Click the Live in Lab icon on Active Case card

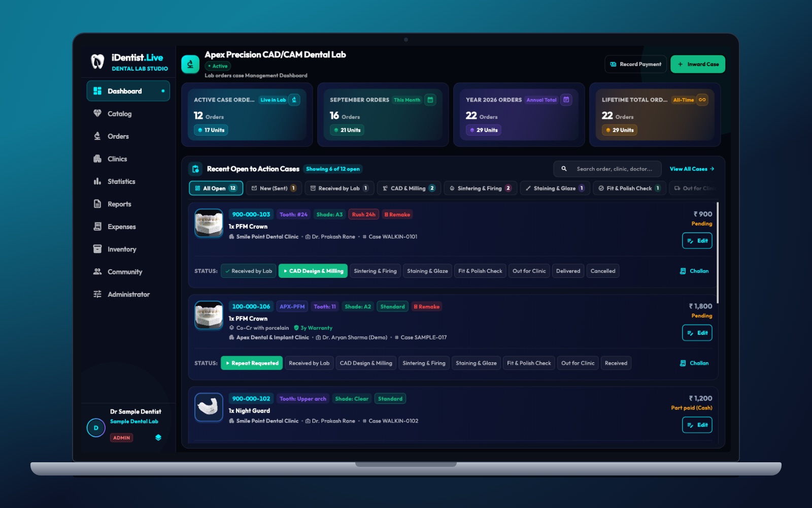(294, 100)
